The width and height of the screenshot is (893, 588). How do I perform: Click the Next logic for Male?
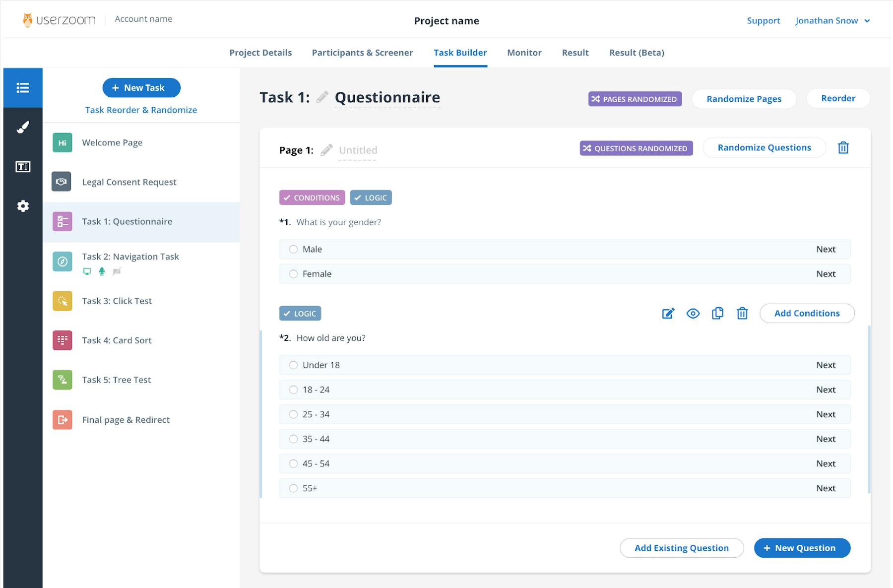tap(826, 249)
